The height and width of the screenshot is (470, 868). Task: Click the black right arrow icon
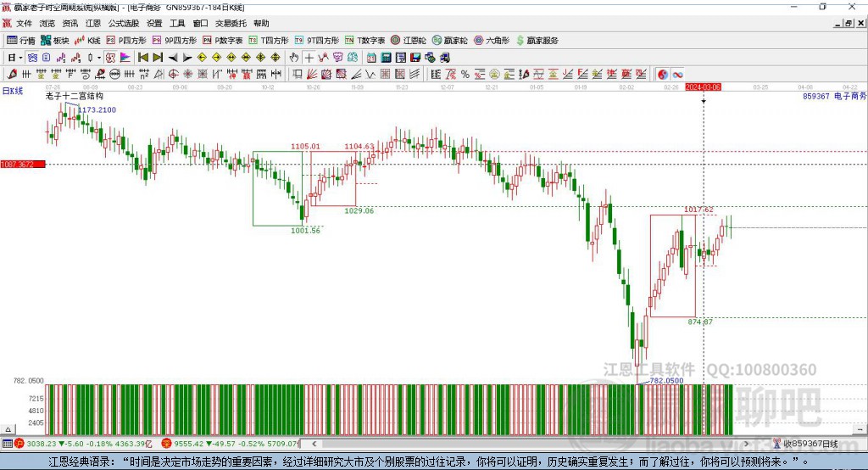[187, 58]
